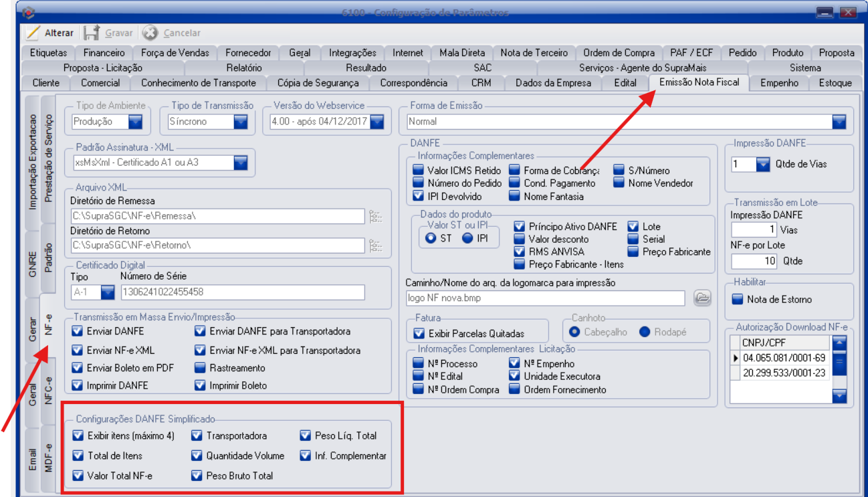Image resolution: width=868 pixels, height=497 pixels.
Task: Click Diretório de Remessa browse icon
Action: [375, 216]
